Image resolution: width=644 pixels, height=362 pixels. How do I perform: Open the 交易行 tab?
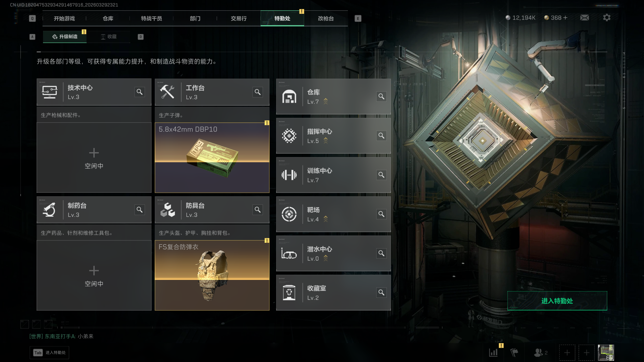click(238, 18)
